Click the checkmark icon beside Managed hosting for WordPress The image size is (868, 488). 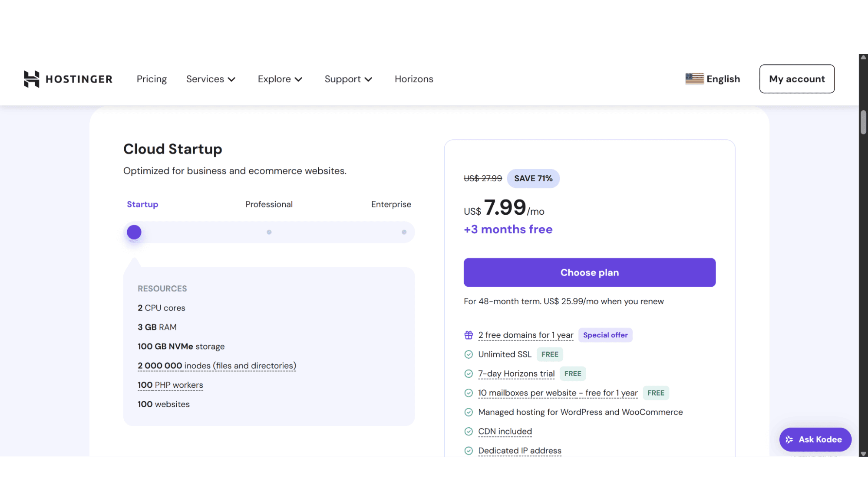click(x=469, y=412)
